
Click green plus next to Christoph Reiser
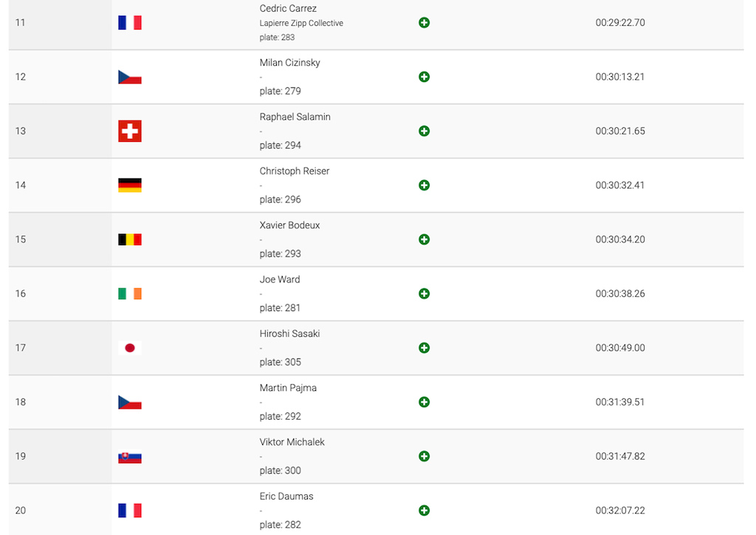424,185
